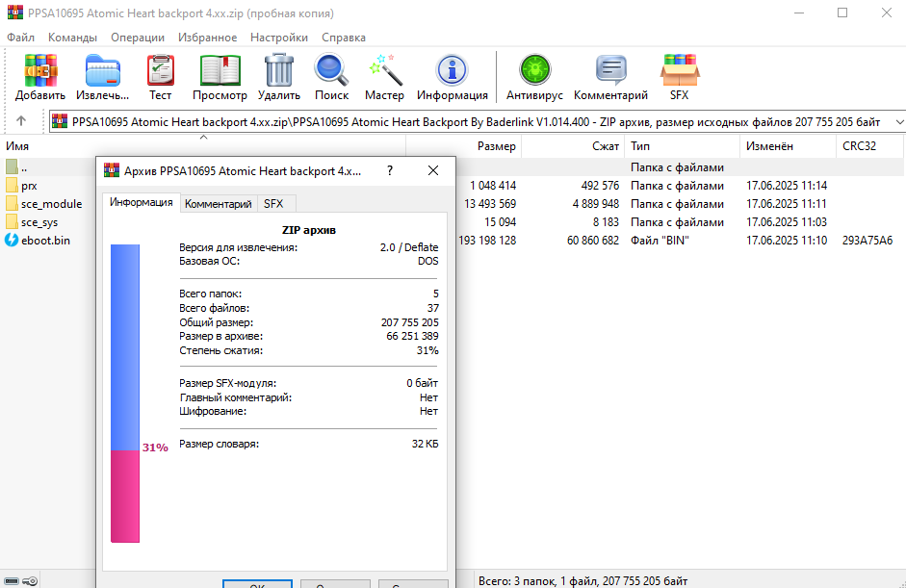Switch to the SFX tab in dialog
Viewport: 906px width, 588px height.
coord(274,204)
